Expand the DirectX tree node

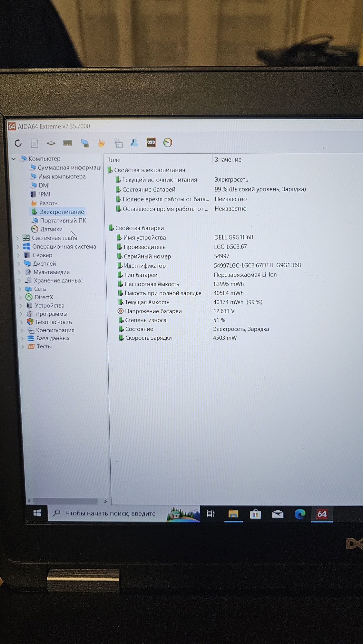[x=21, y=297]
